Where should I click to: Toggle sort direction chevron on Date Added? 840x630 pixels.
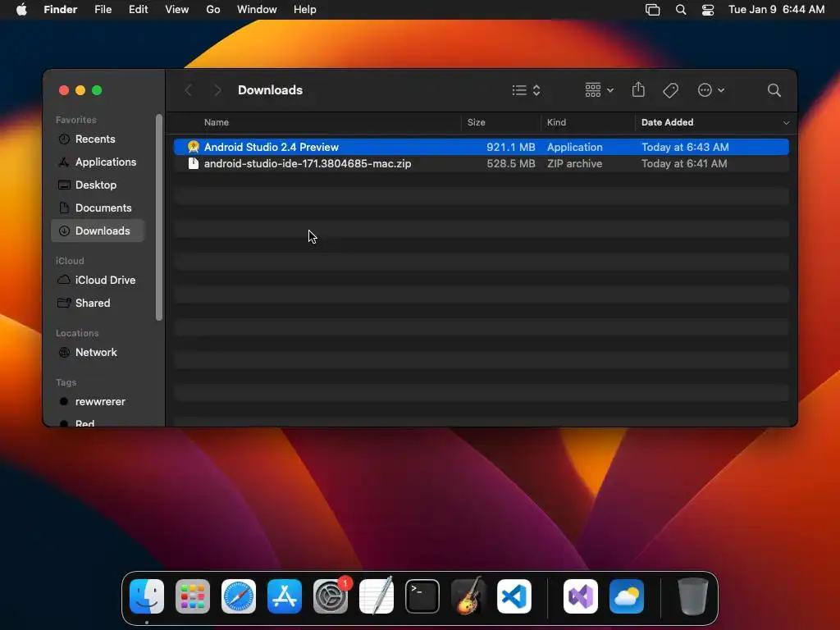coord(786,123)
